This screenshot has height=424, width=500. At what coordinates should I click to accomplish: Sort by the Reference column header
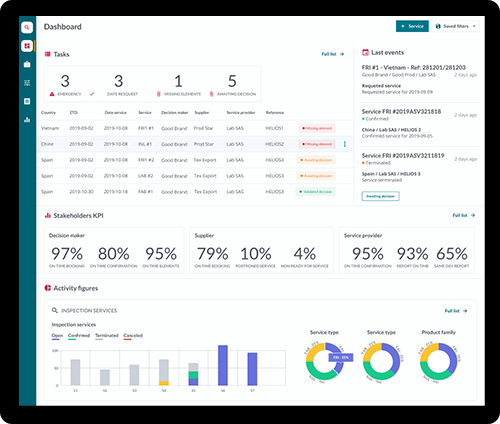tap(275, 112)
